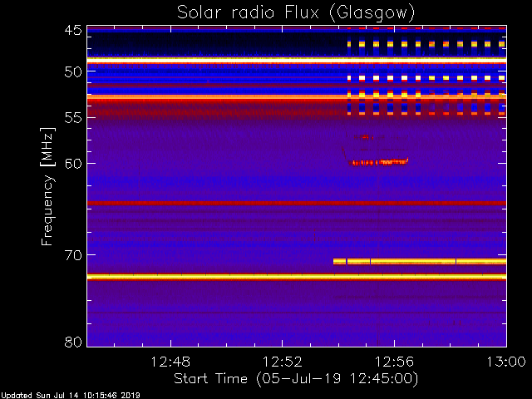
Task: Click the bright yellow band near 49 MHz
Action: click(216, 61)
